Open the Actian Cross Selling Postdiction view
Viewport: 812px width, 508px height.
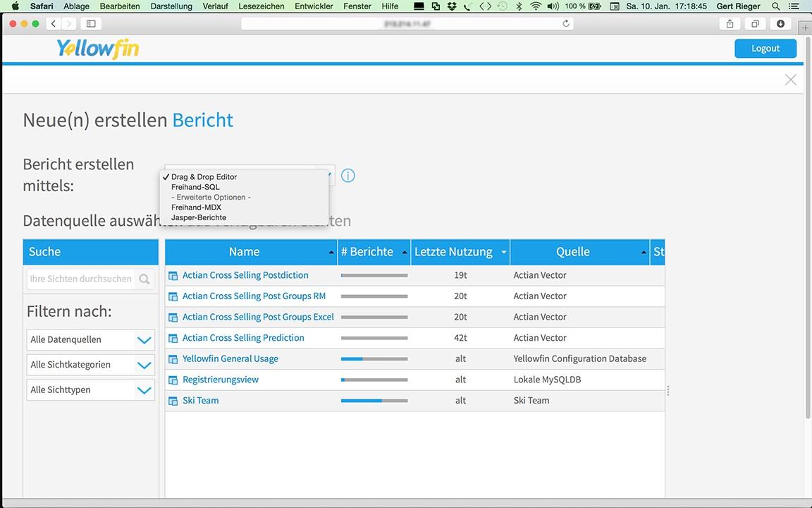(x=245, y=275)
